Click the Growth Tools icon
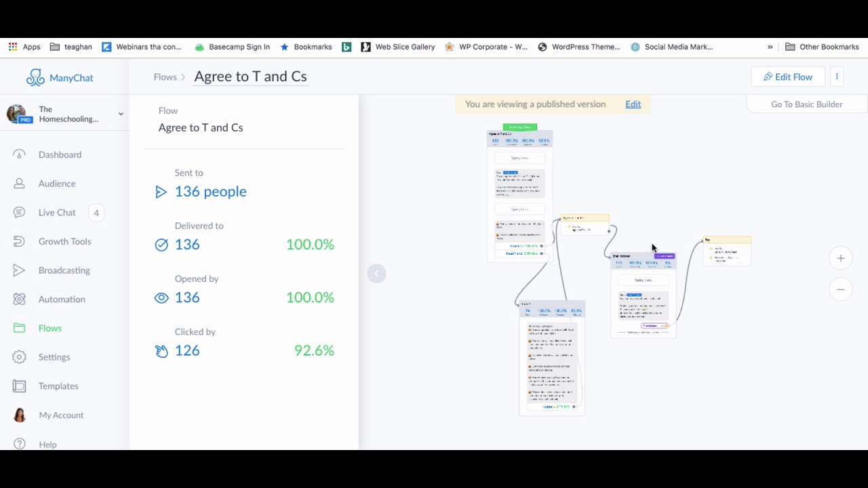 19,241
